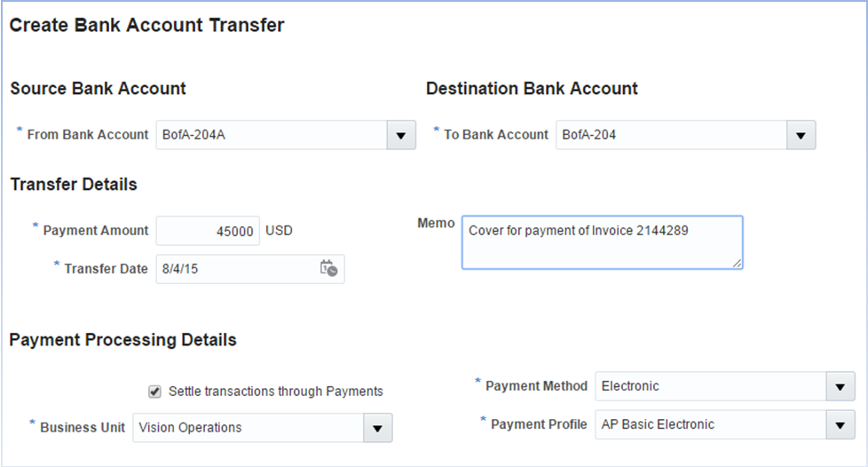Select the From Bank Account BofA-204A field
868x467 pixels.
[271, 136]
